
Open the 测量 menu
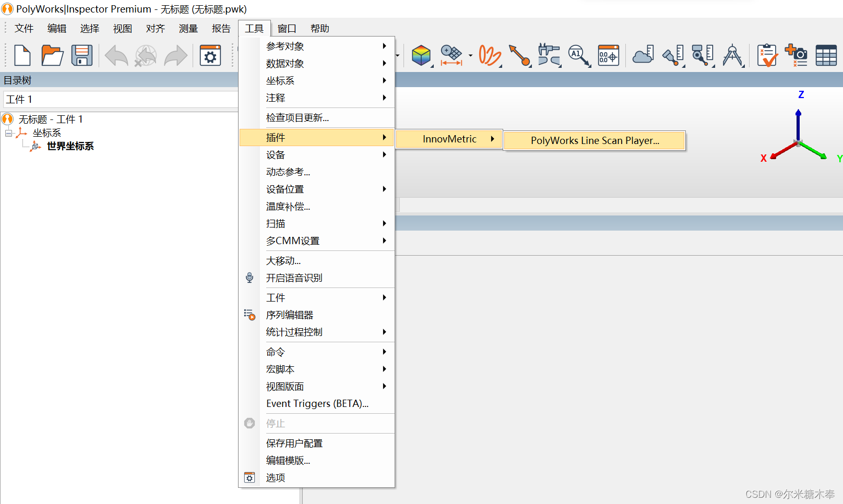point(188,28)
